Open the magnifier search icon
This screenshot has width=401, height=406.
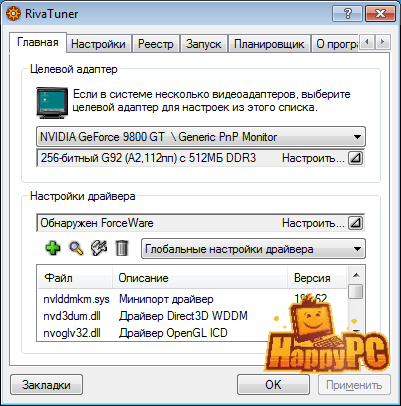(x=76, y=249)
